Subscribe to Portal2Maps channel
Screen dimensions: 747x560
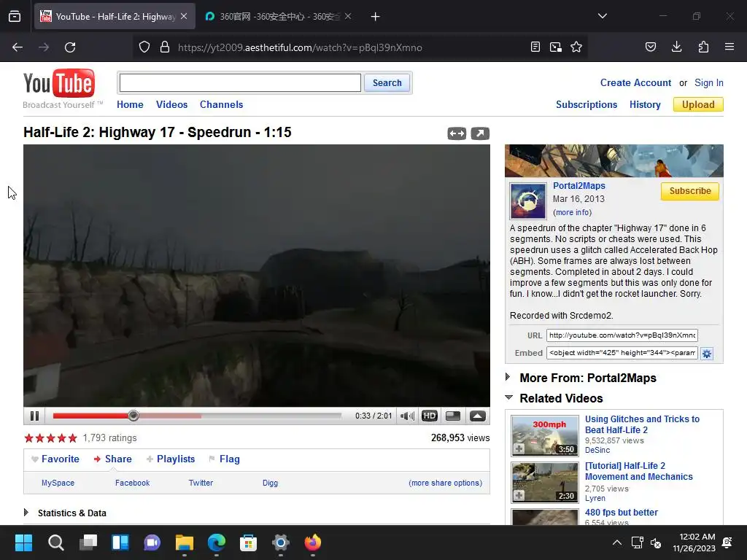coord(690,191)
